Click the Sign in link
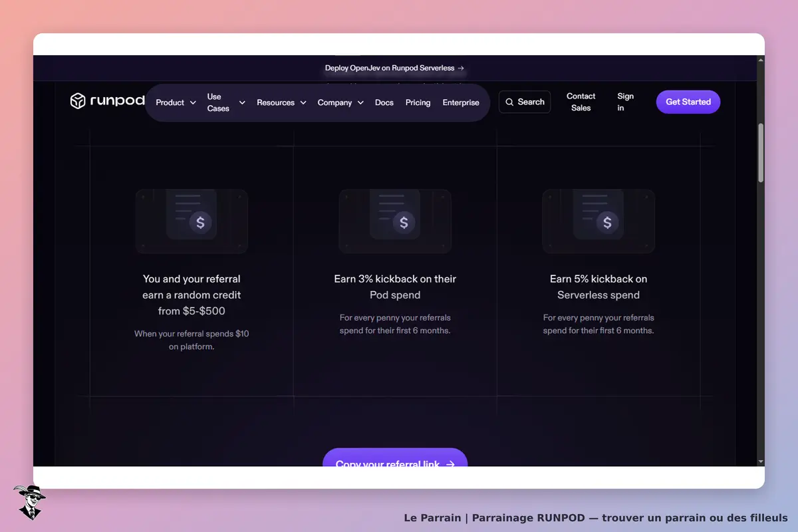Image resolution: width=798 pixels, height=532 pixels. pos(626,102)
